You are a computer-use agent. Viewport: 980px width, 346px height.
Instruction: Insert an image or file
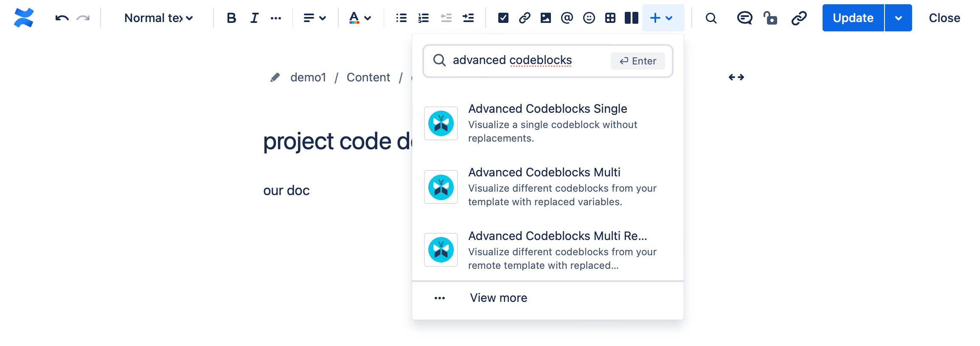coord(546,18)
